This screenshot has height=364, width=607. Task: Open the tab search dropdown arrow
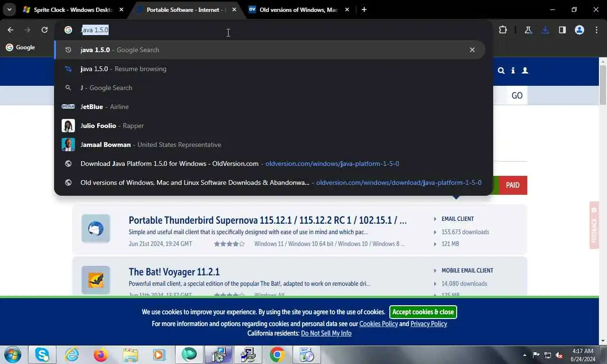pos(9,9)
